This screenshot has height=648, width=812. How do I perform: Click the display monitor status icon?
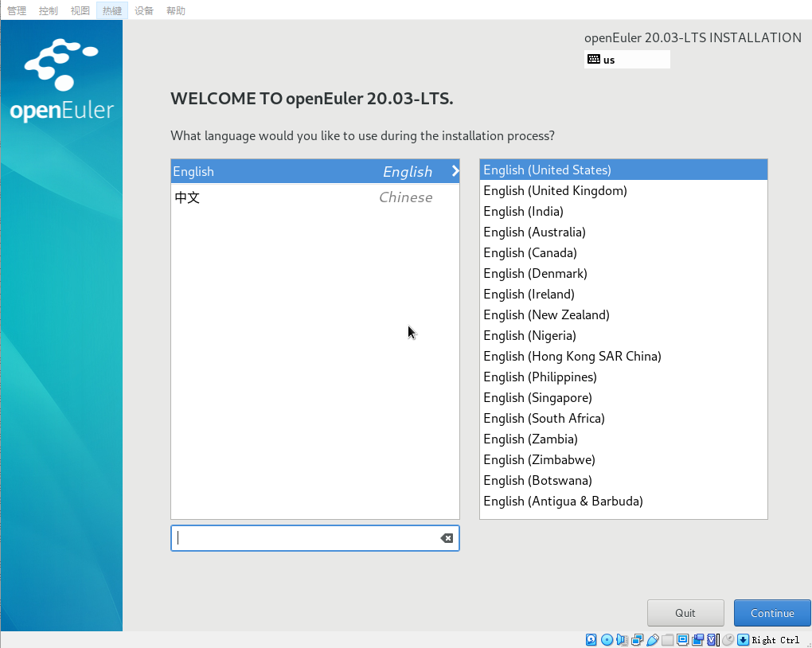(683, 639)
